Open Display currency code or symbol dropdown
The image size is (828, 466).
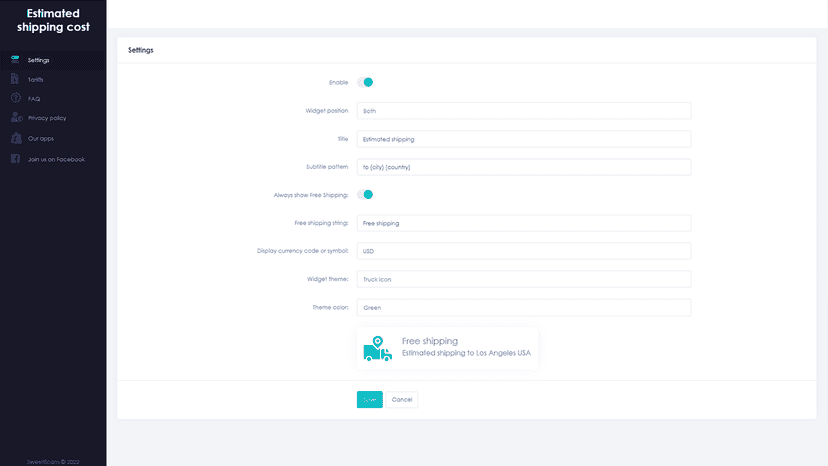(524, 251)
